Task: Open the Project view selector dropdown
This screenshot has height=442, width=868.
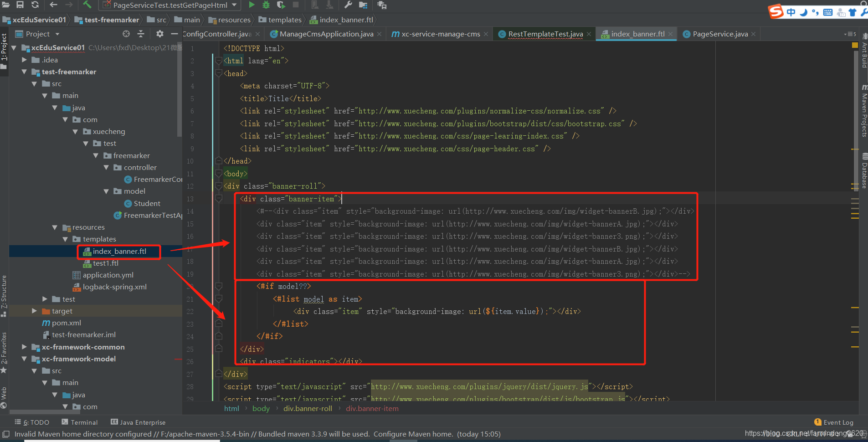Action: [57, 34]
